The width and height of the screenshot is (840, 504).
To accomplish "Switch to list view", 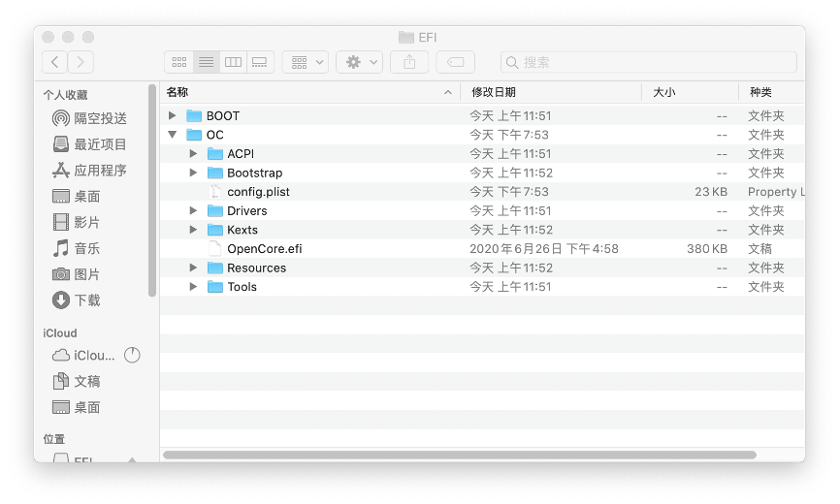I will (207, 62).
